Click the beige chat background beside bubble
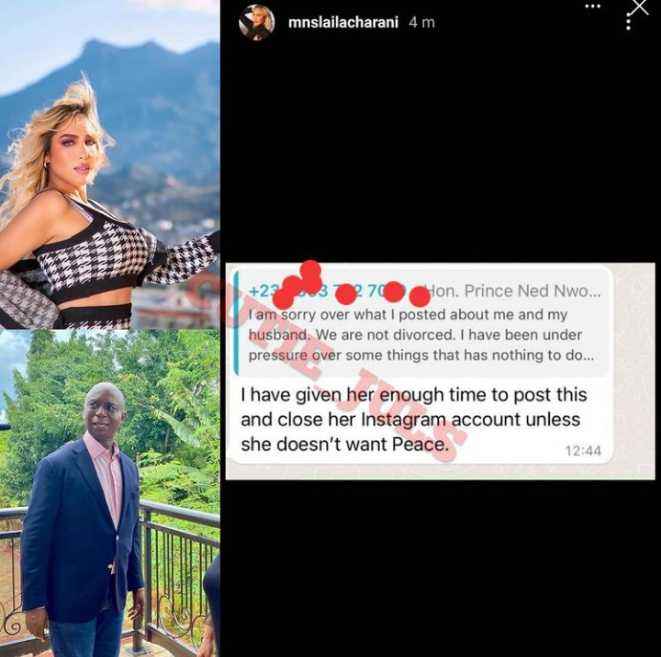This screenshot has width=661, height=657. [634, 371]
